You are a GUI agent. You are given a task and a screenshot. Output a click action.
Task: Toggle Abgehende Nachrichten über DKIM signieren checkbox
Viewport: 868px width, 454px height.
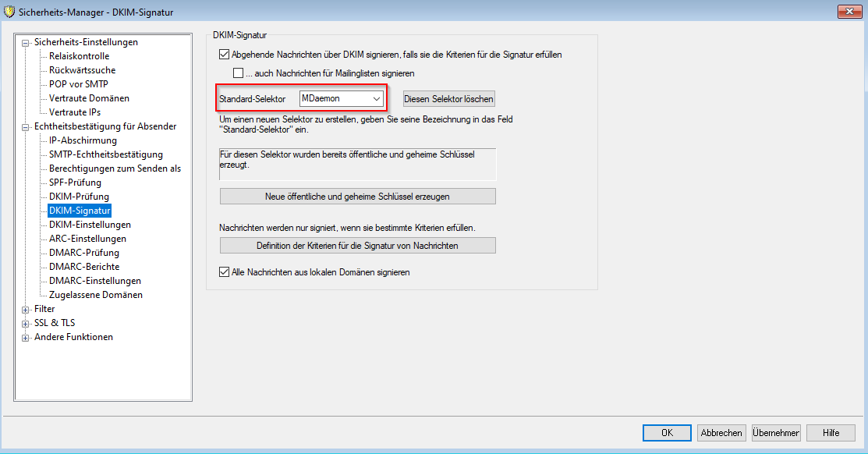(x=225, y=55)
